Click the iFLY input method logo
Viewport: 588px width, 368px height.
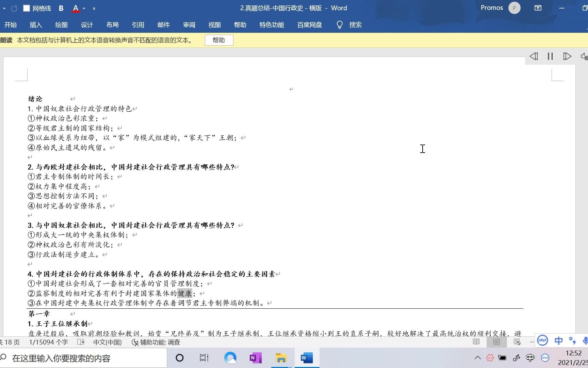(x=542, y=340)
